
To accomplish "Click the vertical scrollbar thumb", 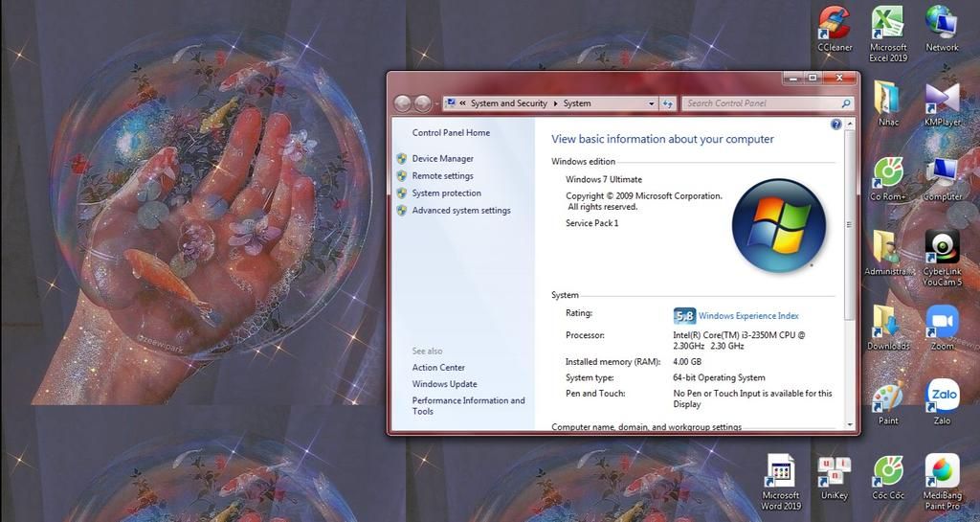I will [850, 224].
